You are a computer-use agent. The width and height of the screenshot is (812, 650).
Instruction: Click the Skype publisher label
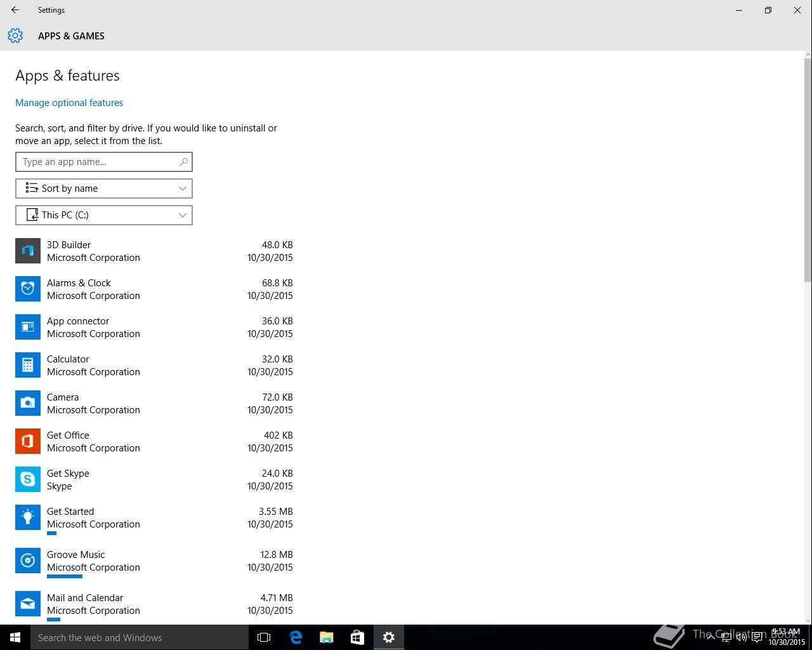59,486
